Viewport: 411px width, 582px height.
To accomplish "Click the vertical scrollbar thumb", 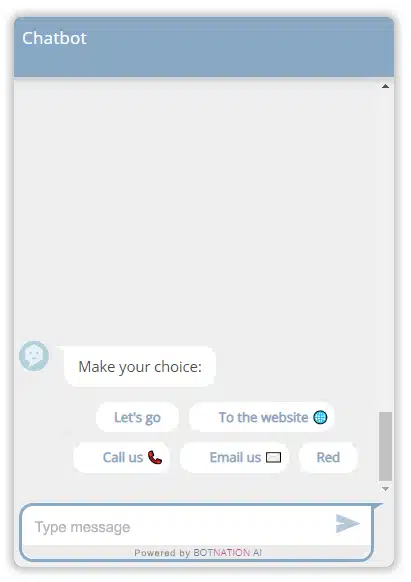I will (x=385, y=446).
